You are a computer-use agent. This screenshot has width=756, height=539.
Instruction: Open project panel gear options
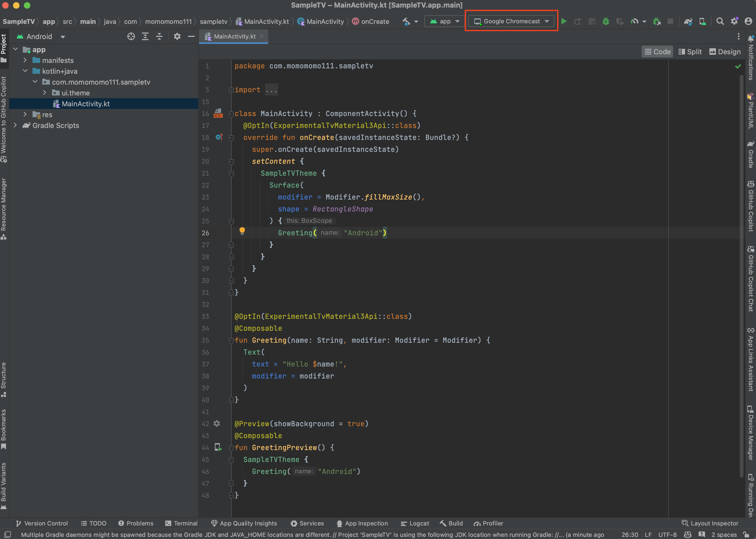[x=177, y=37]
